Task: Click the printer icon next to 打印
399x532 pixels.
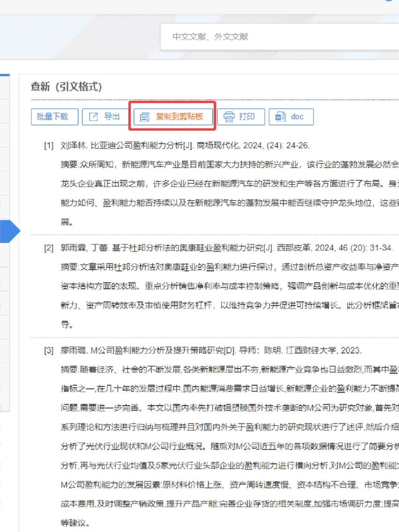Action: pyautogui.click(x=229, y=117)
